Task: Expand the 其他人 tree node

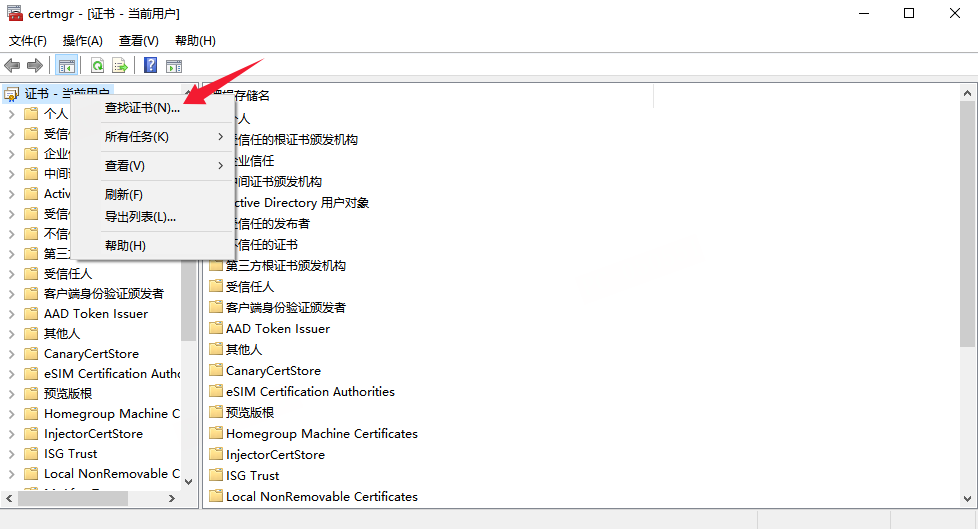Action: coord(11,334)
